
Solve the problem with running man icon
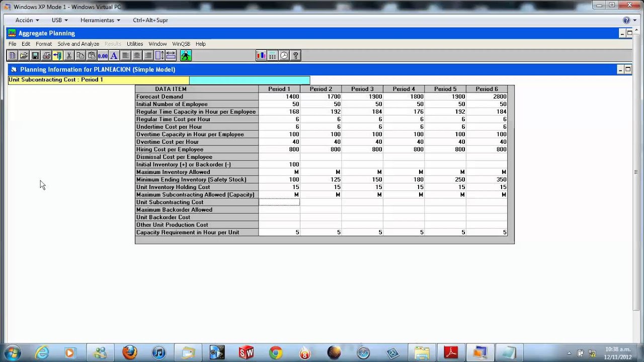[x=186, y=55]
